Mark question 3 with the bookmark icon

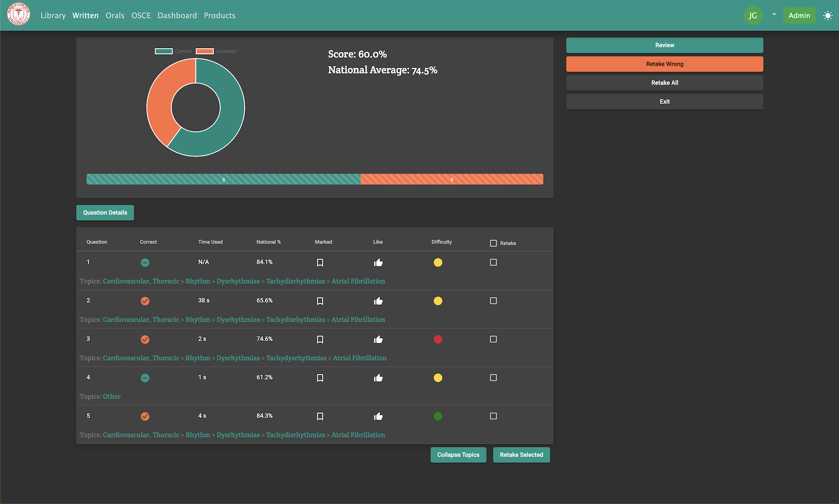pos(320,339)
